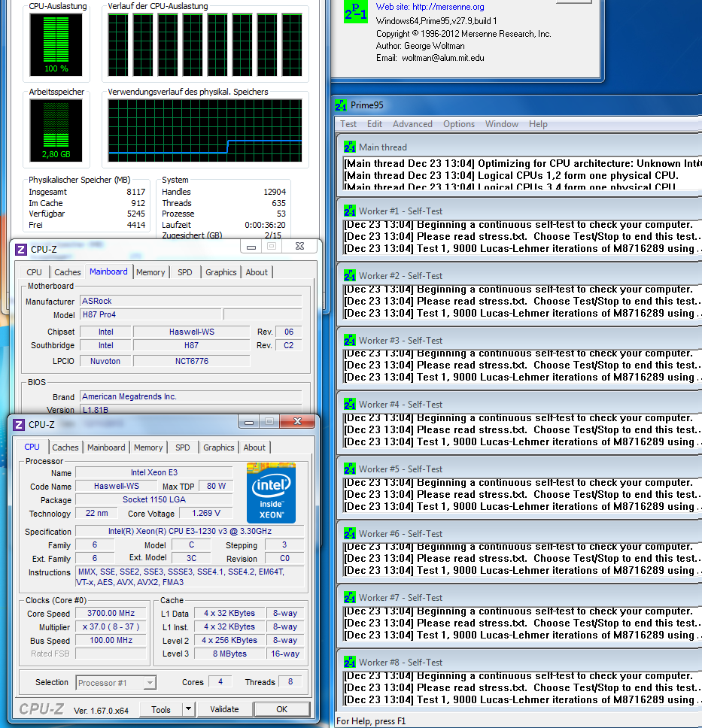Select Graphics tab in back CPU-Z window
This screenshot has height=728, width=702.
[221, 272]
